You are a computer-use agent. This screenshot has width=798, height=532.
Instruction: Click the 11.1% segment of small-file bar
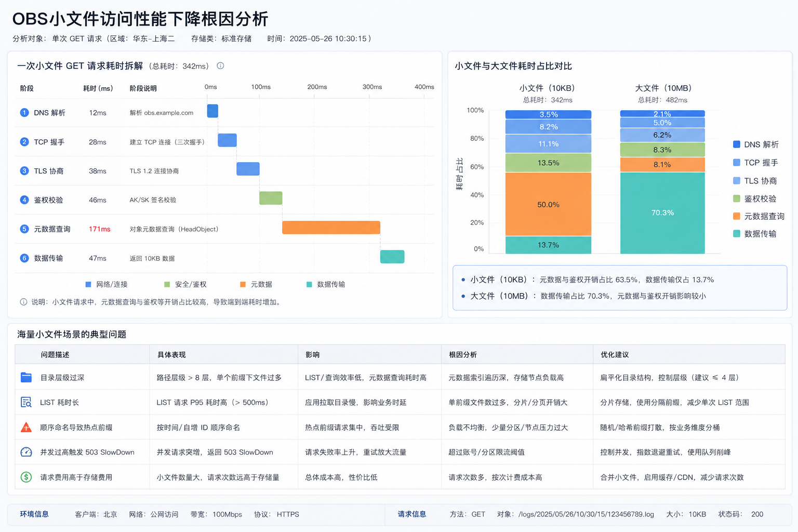pos(548,144)
